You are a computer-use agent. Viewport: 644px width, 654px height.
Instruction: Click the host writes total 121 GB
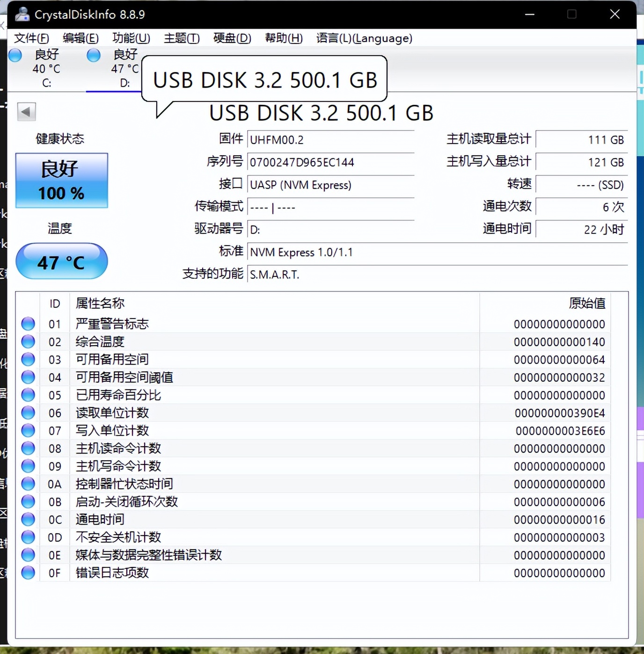click(581, 162)
